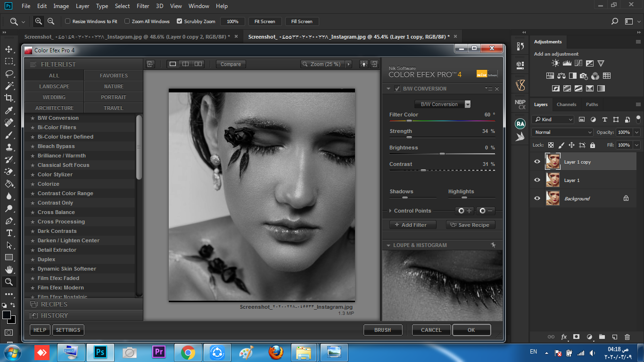This screenshot has height=362, width=644.
Task: Open layer effects fx icon
Action: pyautogui.click(x=564, y=337)
